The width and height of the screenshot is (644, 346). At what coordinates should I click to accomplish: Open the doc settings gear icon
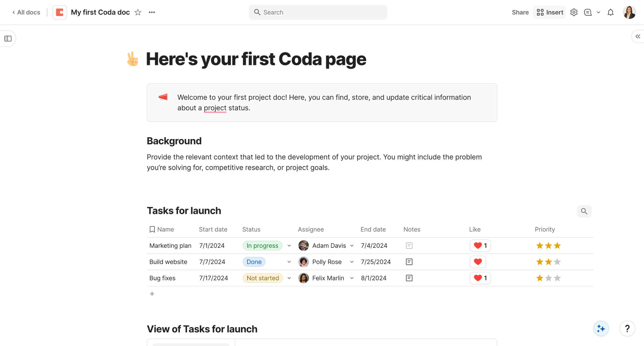(x=574, y=12)
